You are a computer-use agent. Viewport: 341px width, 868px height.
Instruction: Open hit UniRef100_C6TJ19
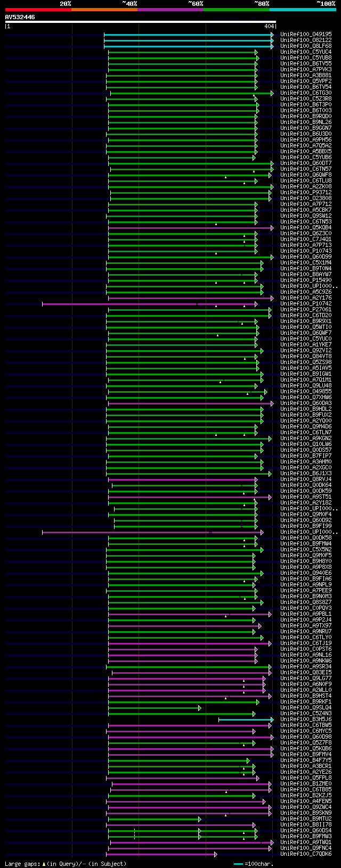(x=306, y=643)
